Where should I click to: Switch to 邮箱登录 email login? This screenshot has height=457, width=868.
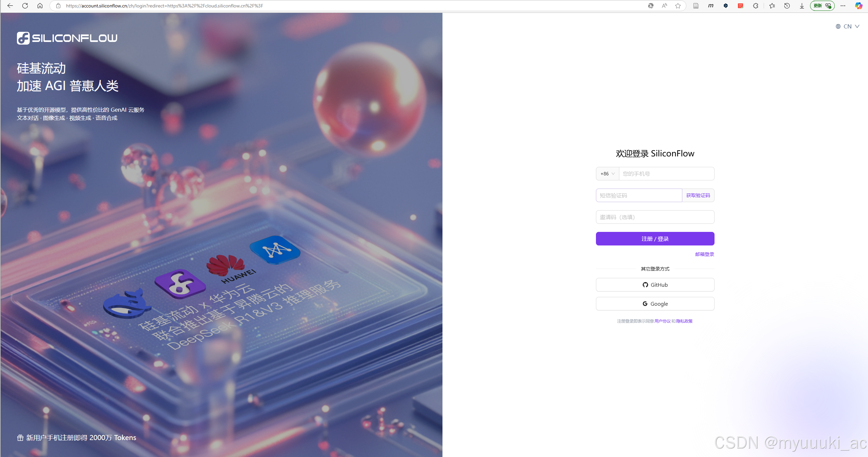[x=704, y=254]
